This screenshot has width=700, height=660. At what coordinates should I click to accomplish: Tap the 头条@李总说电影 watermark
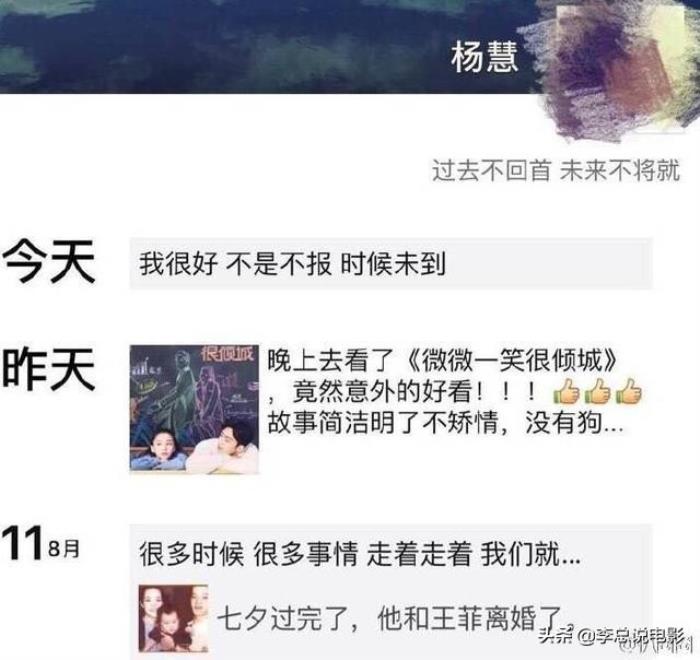tap(612, 635)
